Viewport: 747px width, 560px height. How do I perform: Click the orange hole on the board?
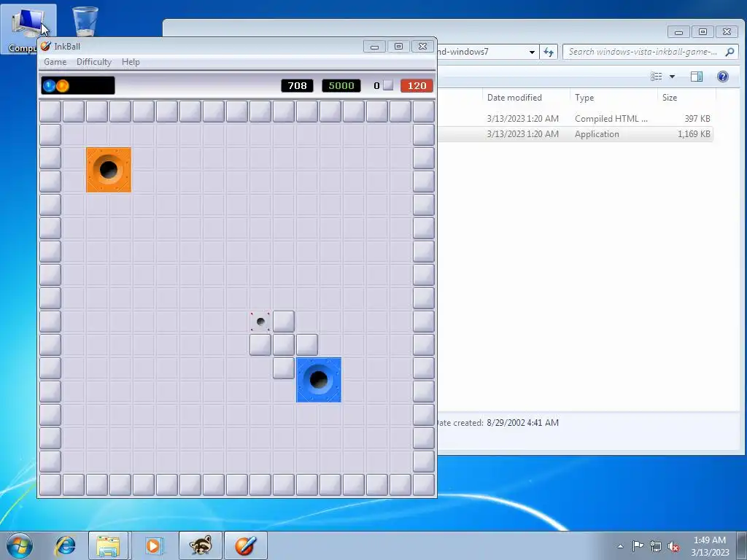pos(109,170)
